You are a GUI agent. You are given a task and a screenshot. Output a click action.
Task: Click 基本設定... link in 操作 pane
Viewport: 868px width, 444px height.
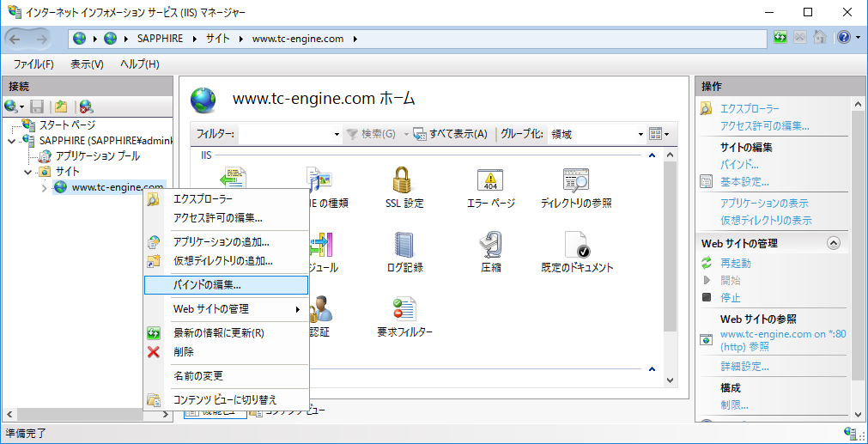click(x=744, y=181)
